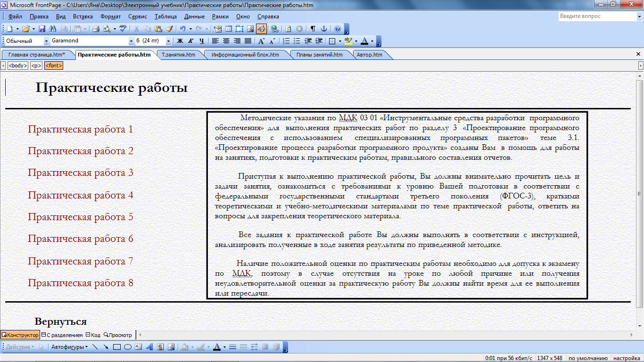Click inside the Введите вопрос help field
644x362 pixels.
[x=597, y=16]
